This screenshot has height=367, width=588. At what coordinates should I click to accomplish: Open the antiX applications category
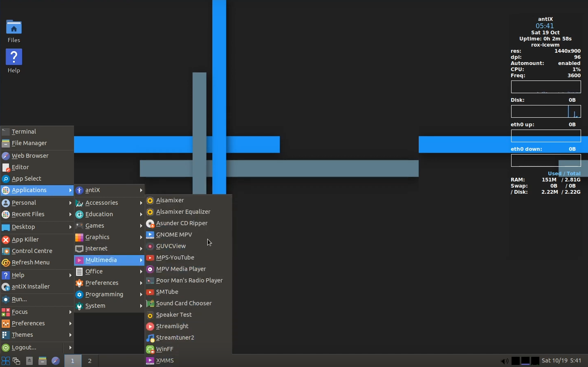click(x=110, y=190)
